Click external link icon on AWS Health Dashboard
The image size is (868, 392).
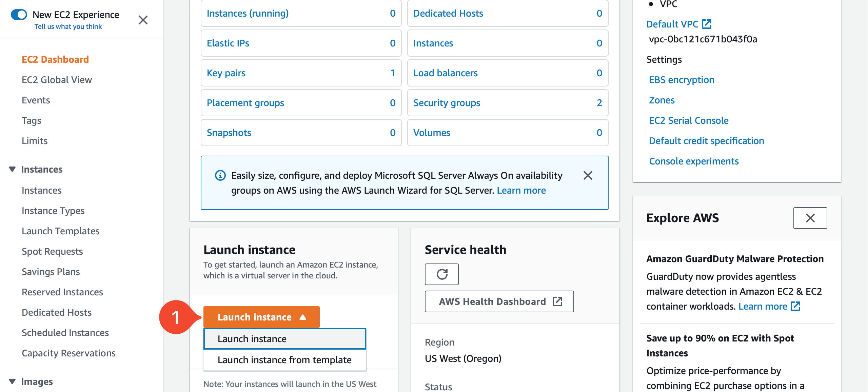coord(557,301)
